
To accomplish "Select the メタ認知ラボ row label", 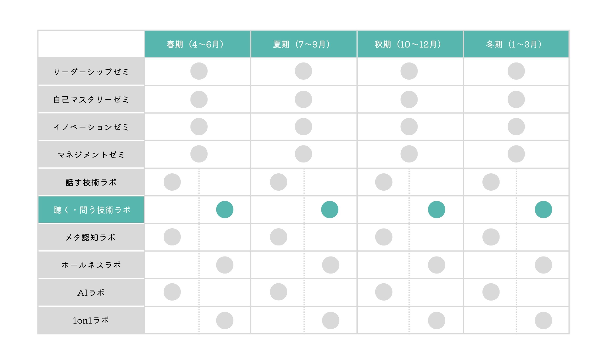I will pos(91,237).
